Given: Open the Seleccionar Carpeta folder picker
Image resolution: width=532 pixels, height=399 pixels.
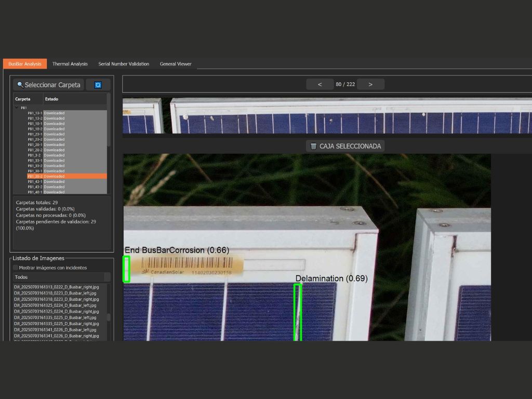Looking at the screenshot, I should [49, 85].
